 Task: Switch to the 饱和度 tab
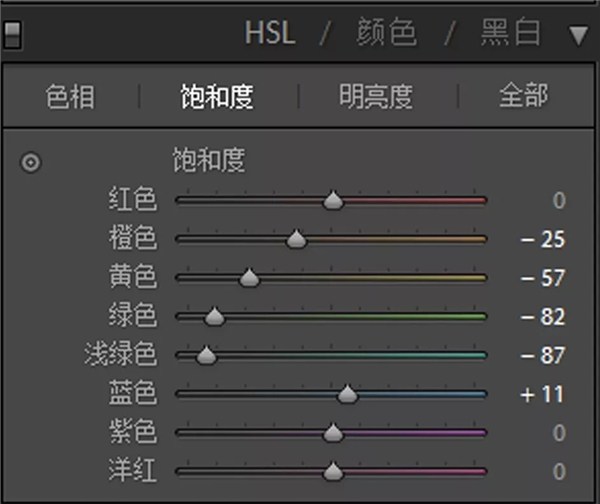click(x=216, y=97)
